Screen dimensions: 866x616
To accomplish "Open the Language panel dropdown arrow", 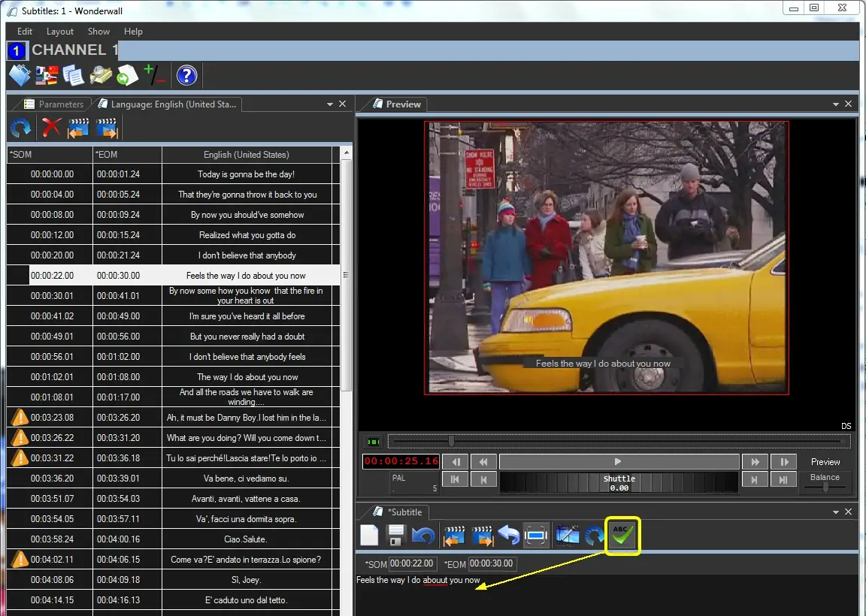I will [x=330, y=104].
